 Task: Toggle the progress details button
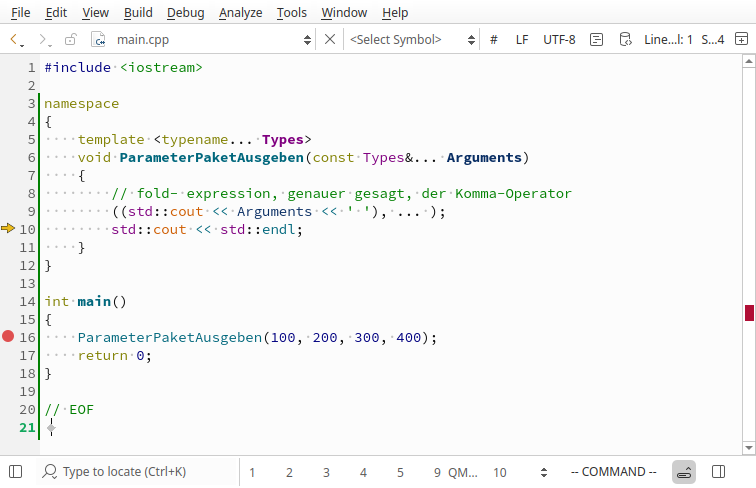(684, 472)
